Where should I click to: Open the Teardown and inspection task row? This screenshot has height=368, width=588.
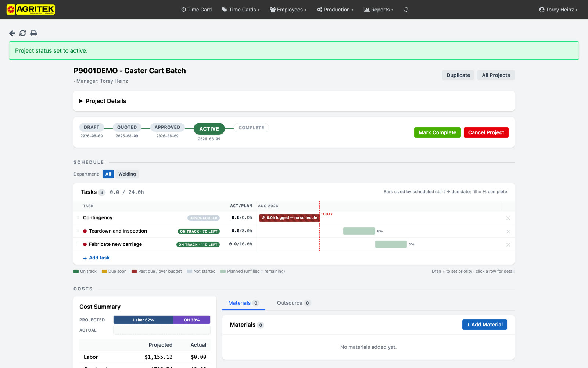[x=294, y=231]
